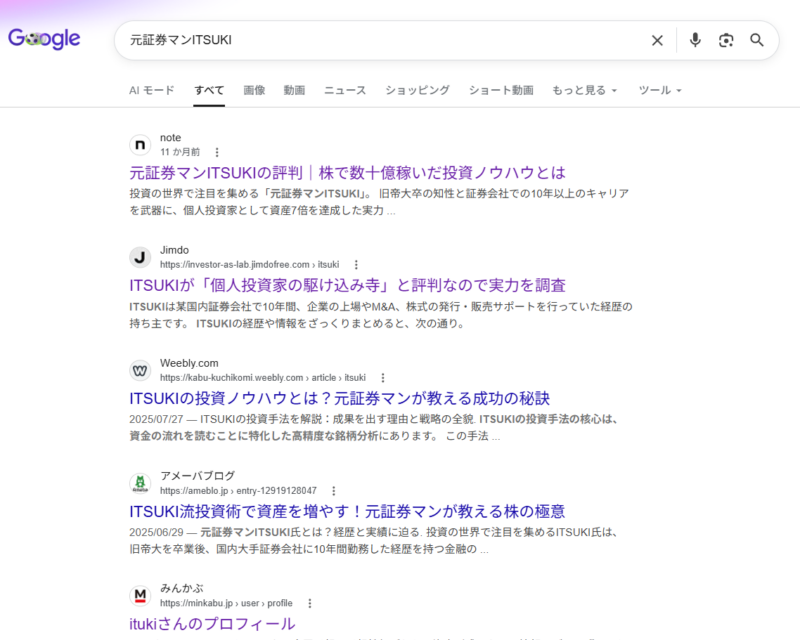Click the 11 か月前 timestamp

[x=180, y=152]
